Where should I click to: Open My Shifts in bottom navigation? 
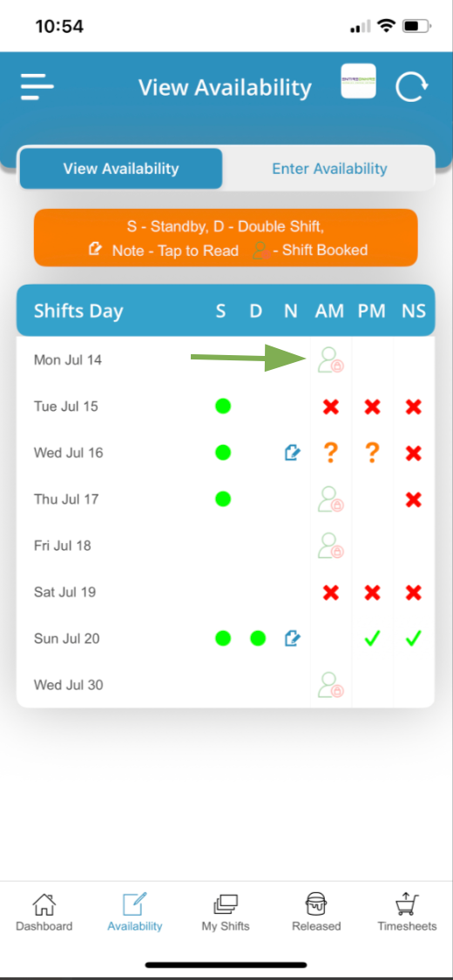tap(226, 912)
